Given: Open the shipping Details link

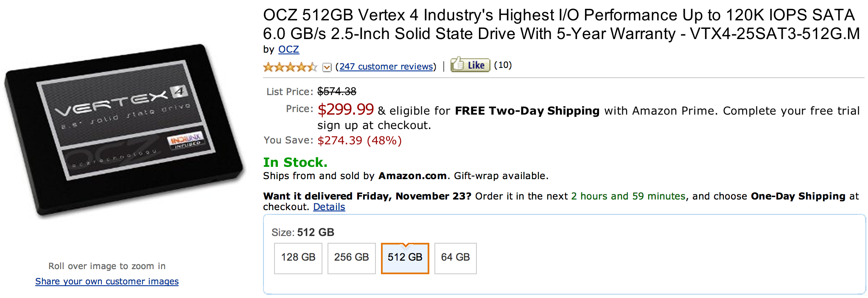Looking at the screenshot, I should (x=329, y=207).
